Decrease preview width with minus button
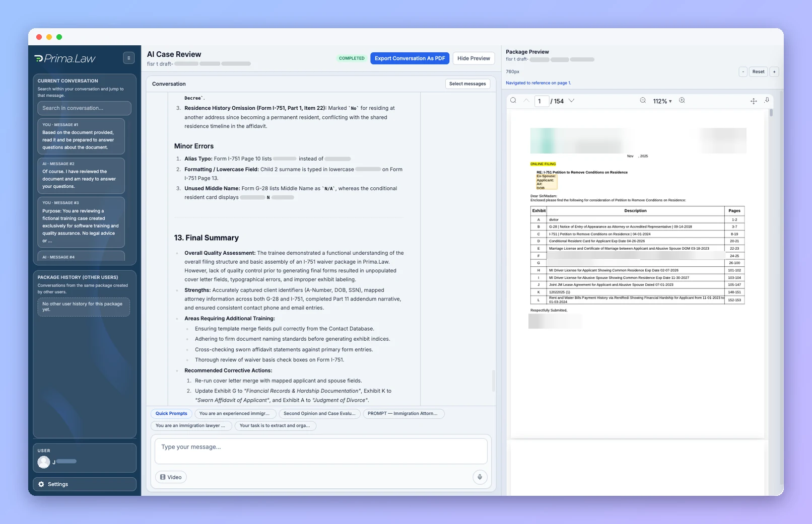This screenshot has width=812, height=524. 743,72
